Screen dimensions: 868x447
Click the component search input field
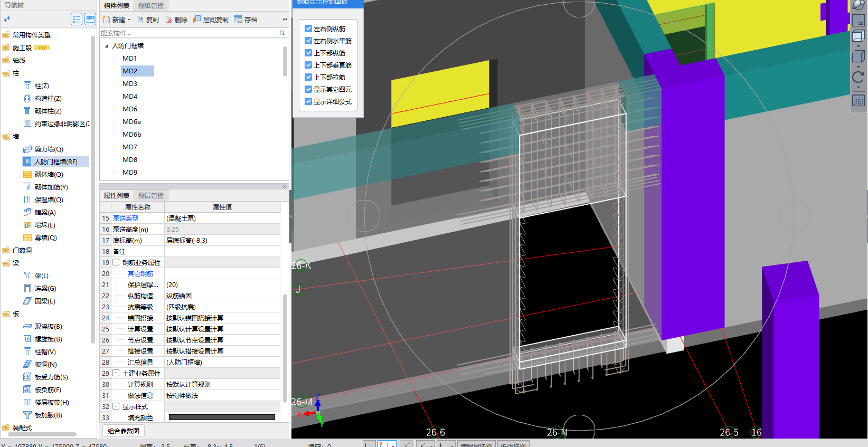(x=189, y=33)
